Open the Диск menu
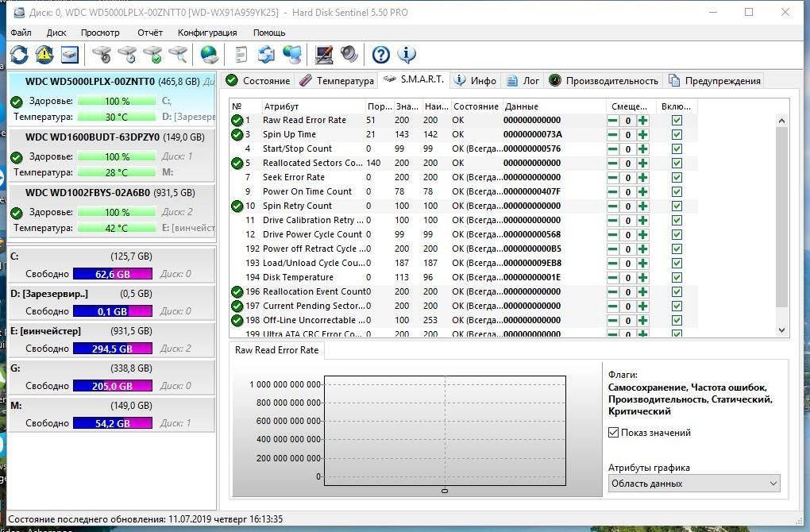This screenshot has height=532, width=810. pyautogui.click(x=56, y=33)
